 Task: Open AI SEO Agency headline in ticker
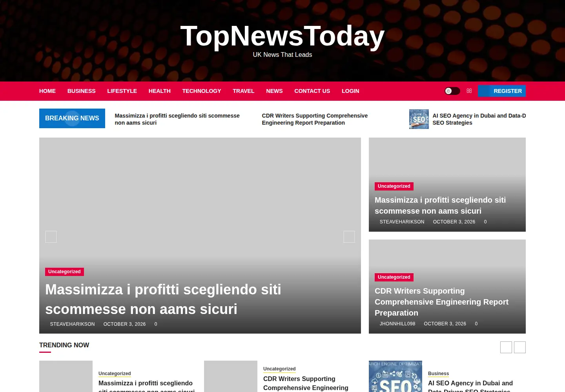click(479, 119)
